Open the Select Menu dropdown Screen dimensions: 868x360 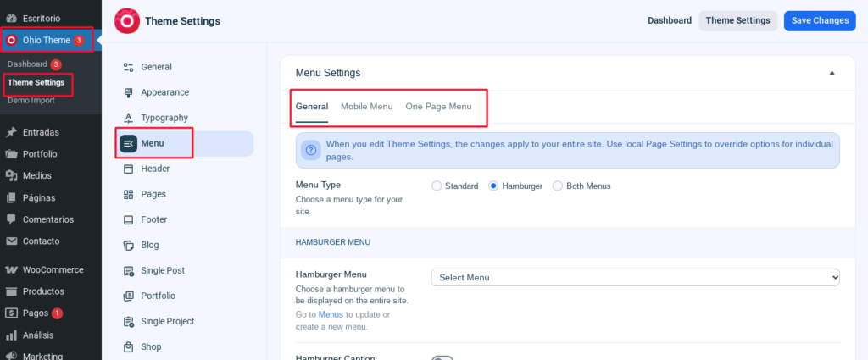click(635, 278)
